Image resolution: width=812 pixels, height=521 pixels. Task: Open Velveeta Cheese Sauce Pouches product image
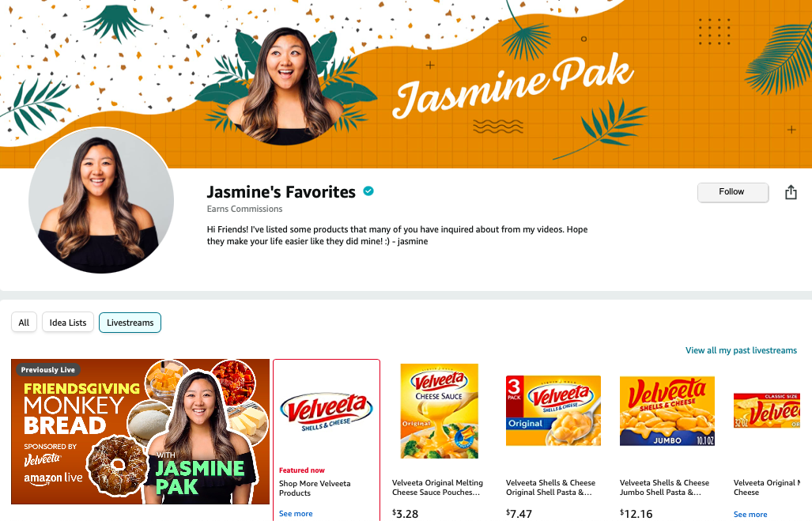[x=439, y=411]
